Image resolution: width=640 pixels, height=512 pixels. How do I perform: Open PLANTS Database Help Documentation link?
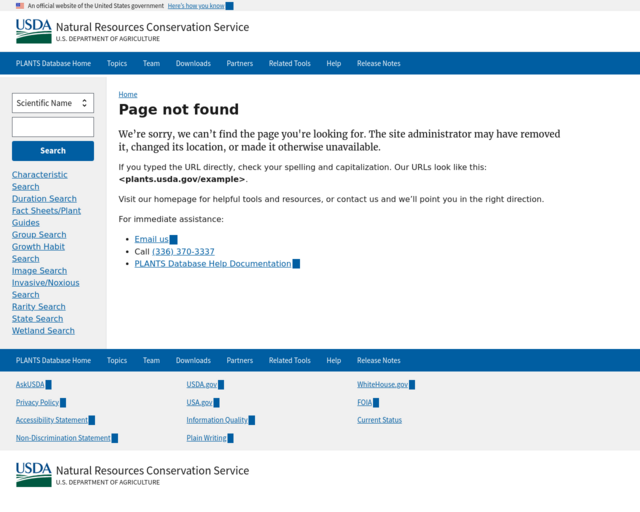[x=213, y=264]
